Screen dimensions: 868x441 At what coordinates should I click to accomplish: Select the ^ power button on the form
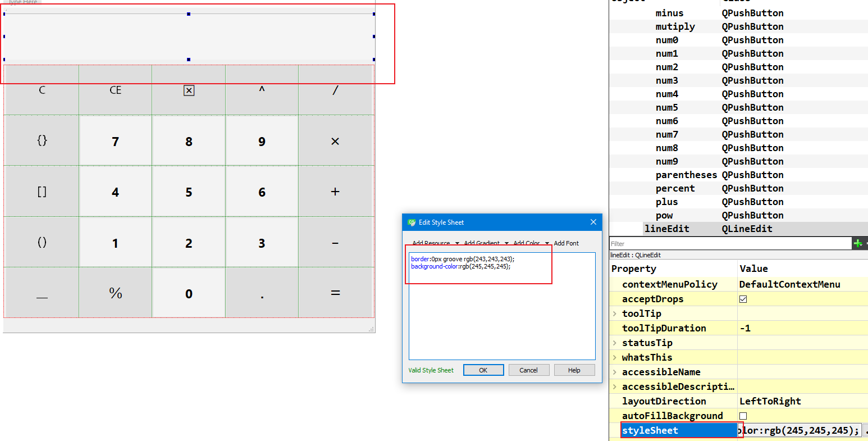click(262, 90)
